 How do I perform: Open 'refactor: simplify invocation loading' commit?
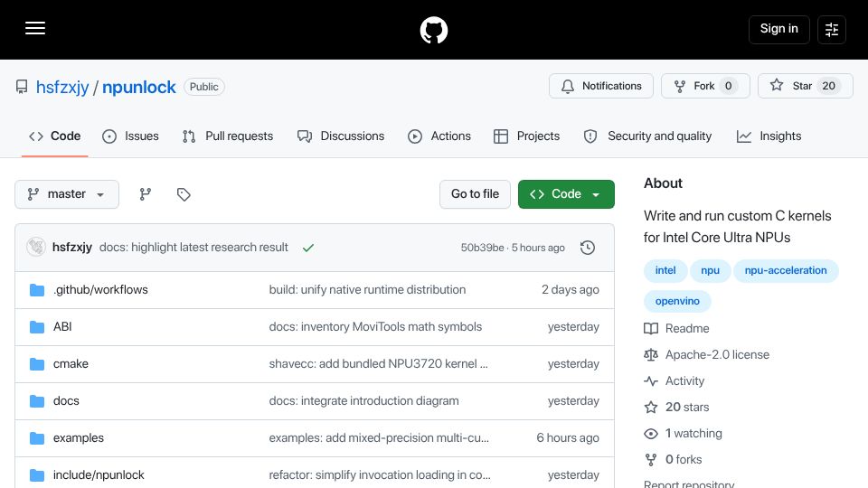380,475
